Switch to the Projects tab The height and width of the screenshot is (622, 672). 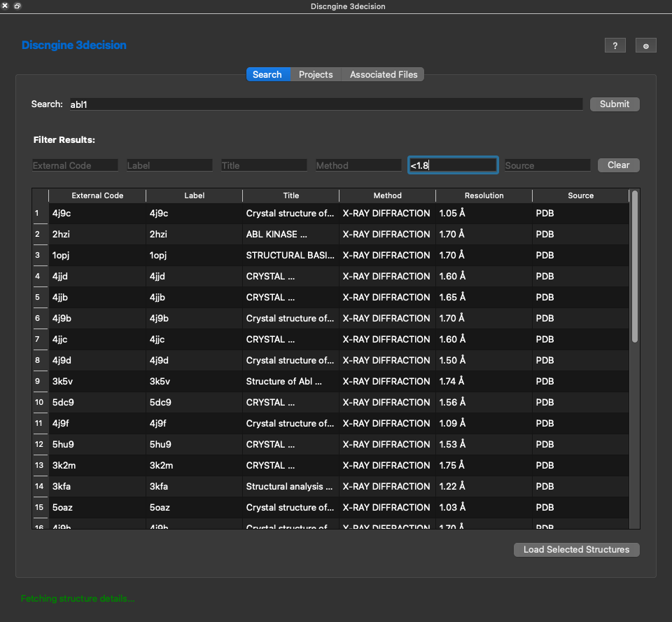(x=316, y=75)
